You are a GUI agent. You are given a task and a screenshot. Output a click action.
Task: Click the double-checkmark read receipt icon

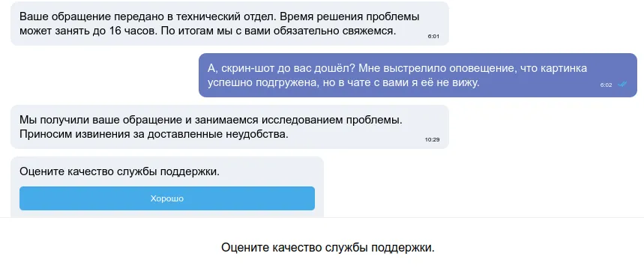click(622, 85)
